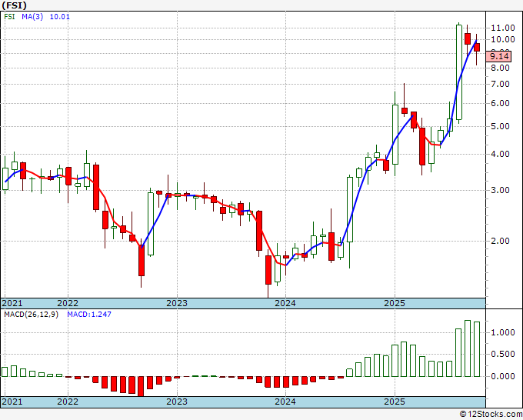This screenshot has height=420, width=523.
Task: Click 2021 on the price chart timeline
Action: point(12,303)
